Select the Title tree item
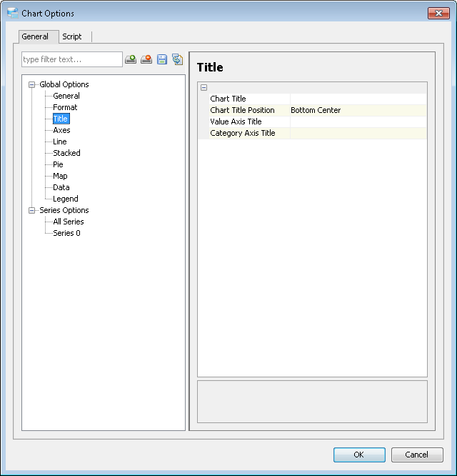This screenshot has width=457, height=476. tap(61, 119)
